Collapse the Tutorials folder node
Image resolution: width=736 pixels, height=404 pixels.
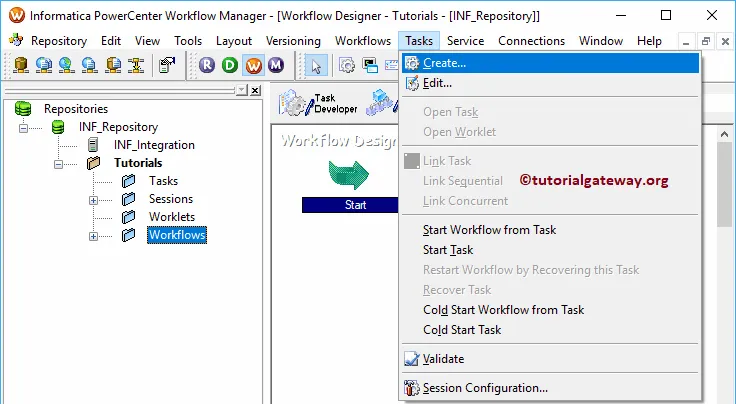[x=58, y=163]
